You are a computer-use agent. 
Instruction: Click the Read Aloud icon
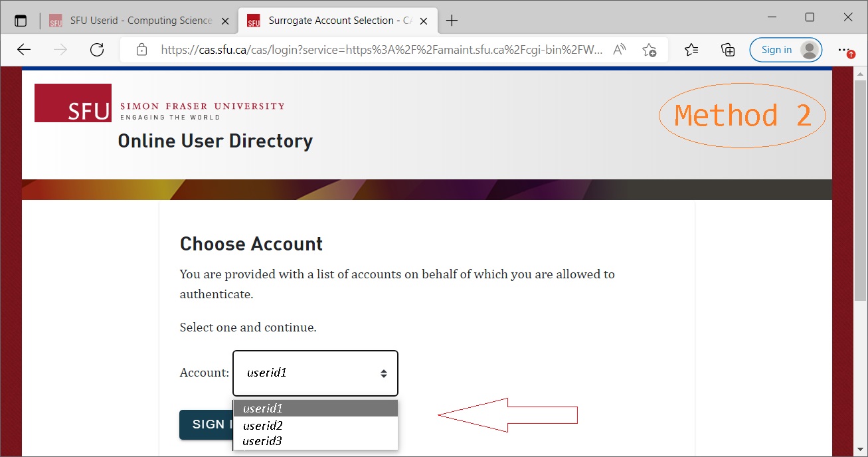point(619,50)
